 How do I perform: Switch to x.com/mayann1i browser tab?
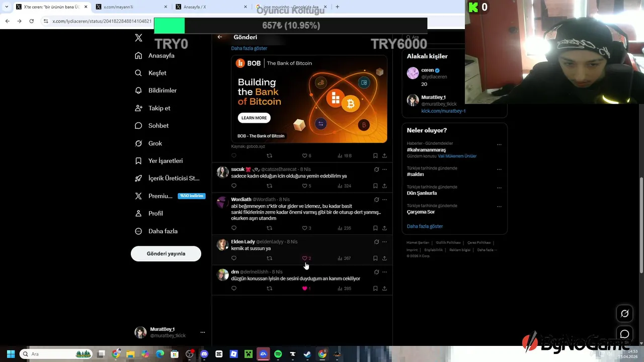point(131,7)
